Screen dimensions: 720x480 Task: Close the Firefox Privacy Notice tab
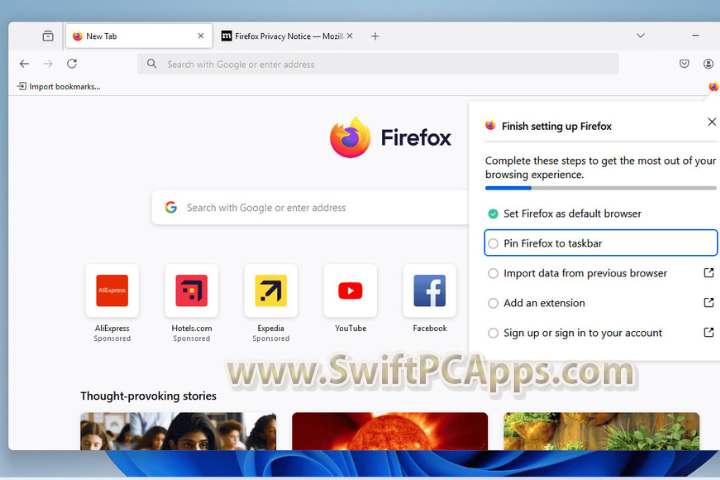coord(349,36)
